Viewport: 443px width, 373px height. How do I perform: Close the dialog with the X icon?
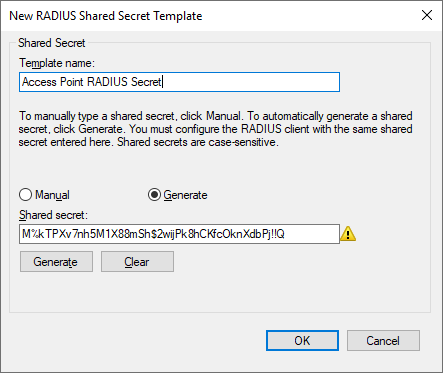click(427, 15)
